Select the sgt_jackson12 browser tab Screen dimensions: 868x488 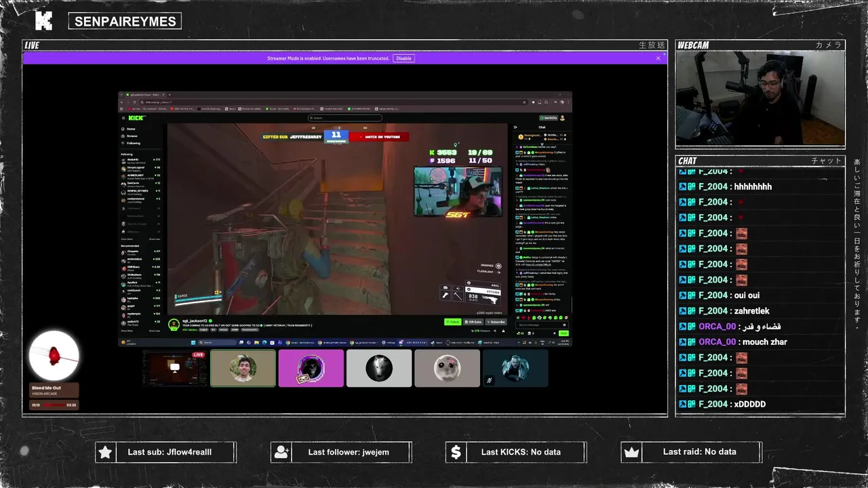click(x=144, y=95)
